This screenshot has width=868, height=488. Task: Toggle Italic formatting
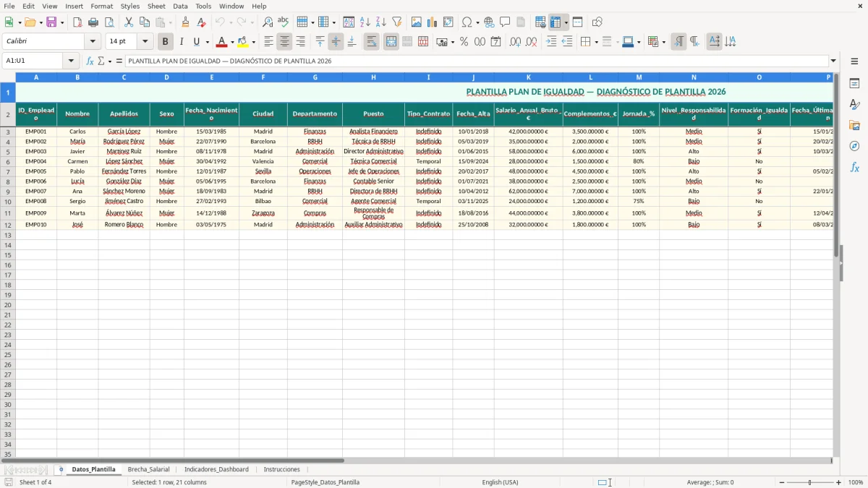[x=182, y=42]
